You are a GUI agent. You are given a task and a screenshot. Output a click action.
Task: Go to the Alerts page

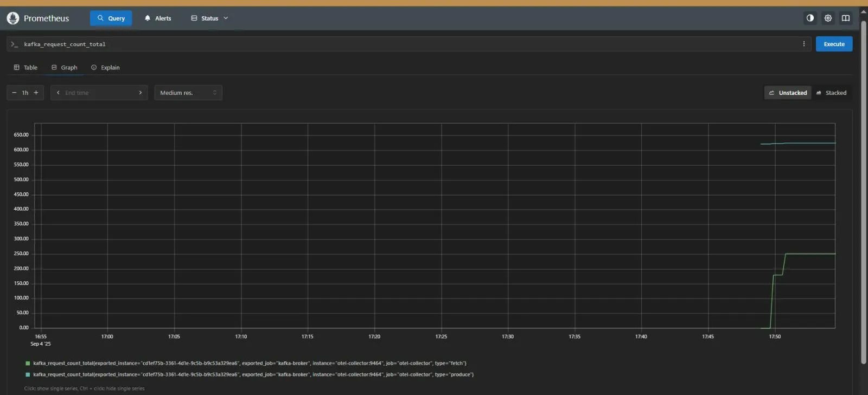point(158,18)
